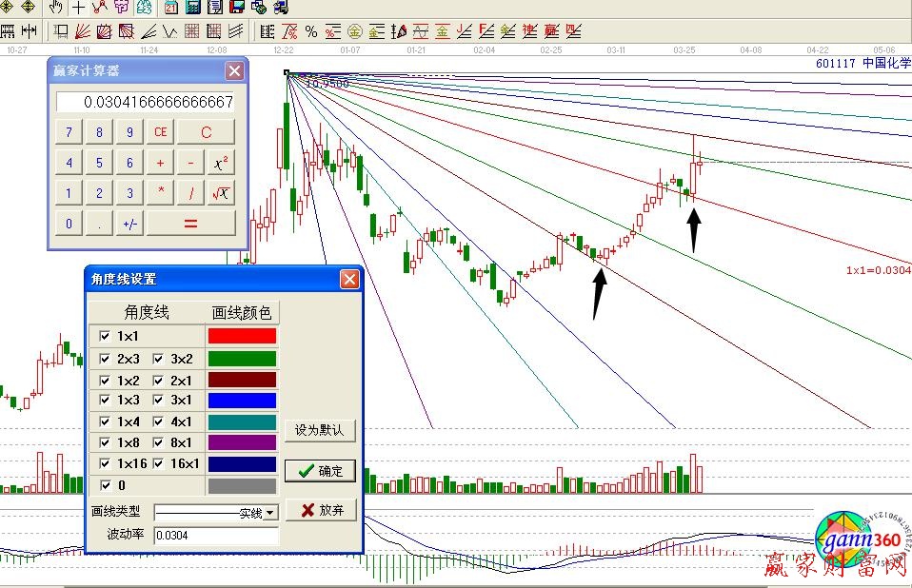Open the calculator from the top toolbar
Viewport: 912px width, 588px height.
pyautogui.click(x=193, y=8)
